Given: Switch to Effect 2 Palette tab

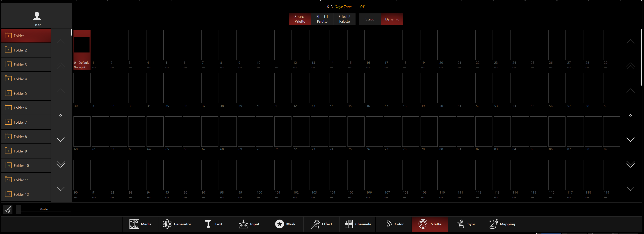Looking at the screenshot, I should click(x=344, y=19).
